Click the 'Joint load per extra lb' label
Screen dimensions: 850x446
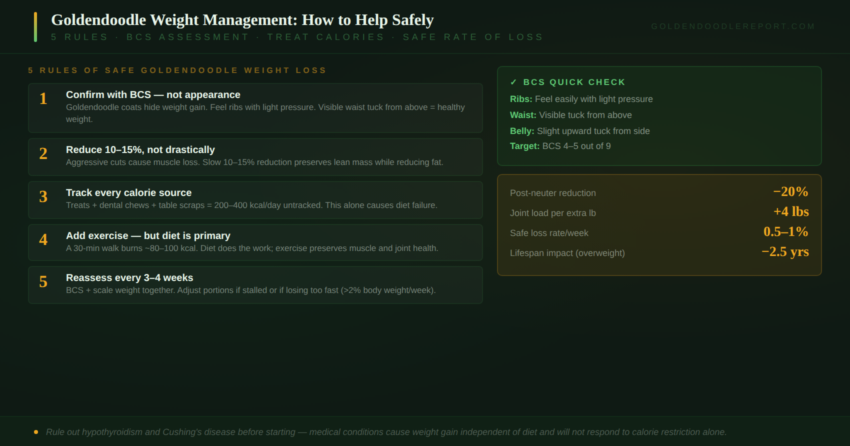552,213
